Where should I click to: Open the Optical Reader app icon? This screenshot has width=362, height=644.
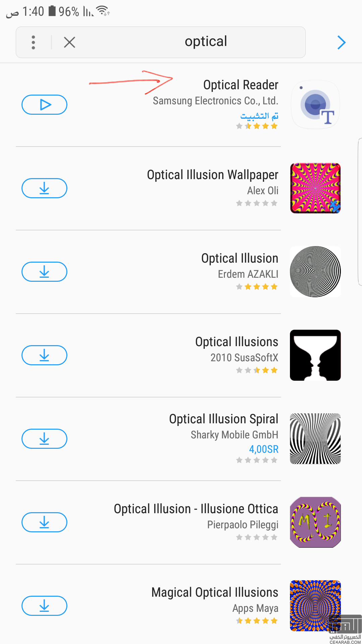point(315,105)
